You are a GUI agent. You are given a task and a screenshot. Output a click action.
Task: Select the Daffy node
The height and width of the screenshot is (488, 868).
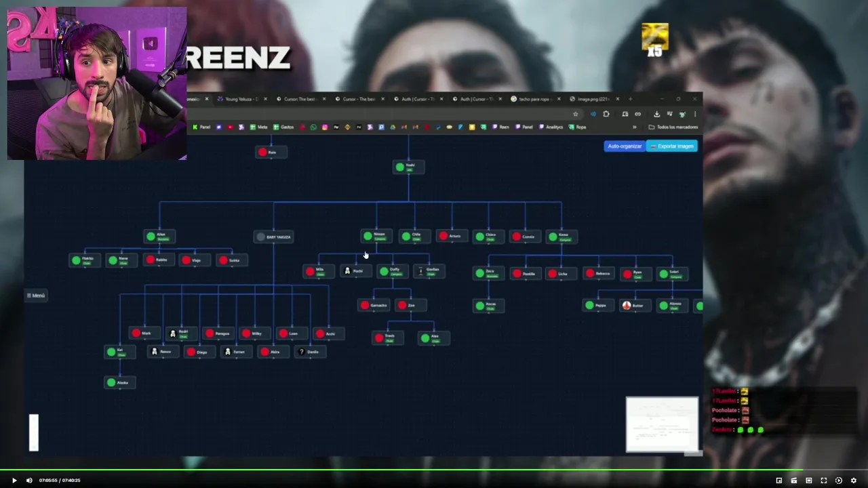pyautogui.click(x=393, y=271)
